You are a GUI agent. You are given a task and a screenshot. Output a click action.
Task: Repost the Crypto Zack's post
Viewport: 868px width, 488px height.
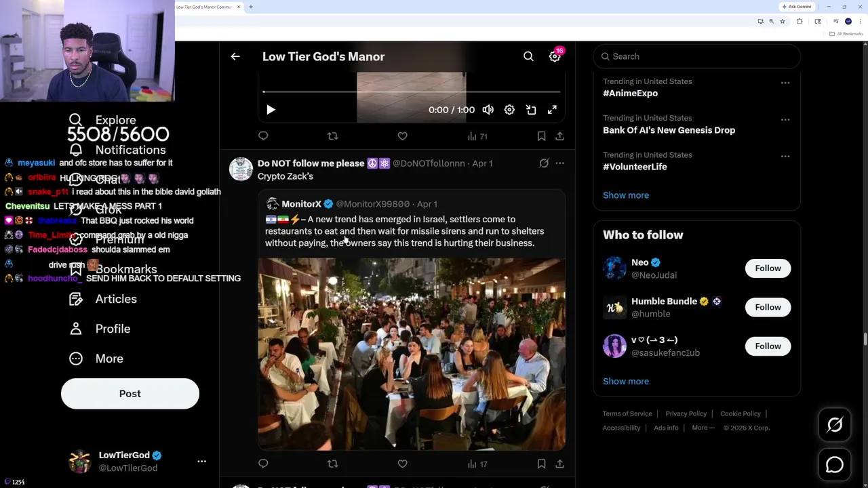pyautogui.click(x=332, y=464)
